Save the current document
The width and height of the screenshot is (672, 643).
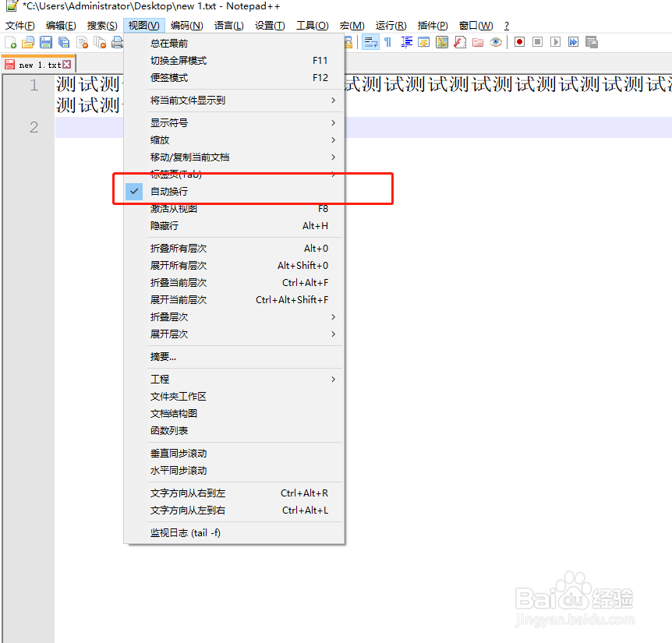point(44,41)
